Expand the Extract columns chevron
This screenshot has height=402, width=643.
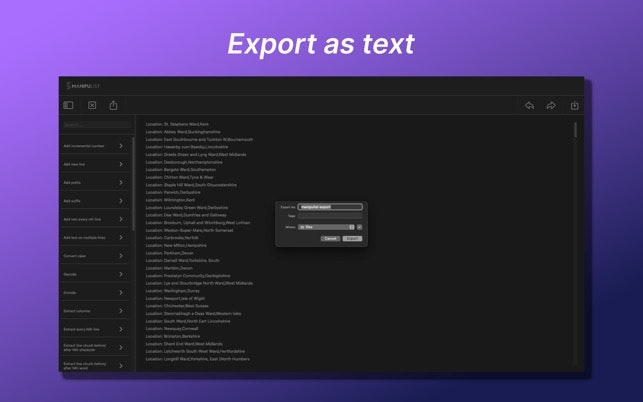tap(121, 311)
